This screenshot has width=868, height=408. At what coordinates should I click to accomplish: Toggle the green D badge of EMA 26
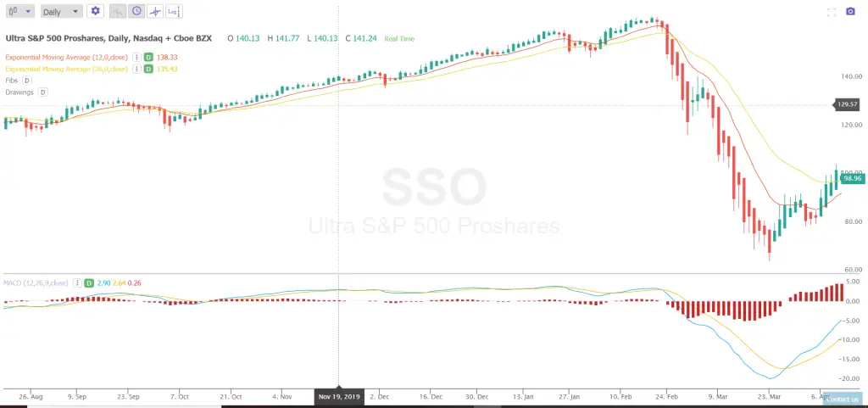click(148, 69)
